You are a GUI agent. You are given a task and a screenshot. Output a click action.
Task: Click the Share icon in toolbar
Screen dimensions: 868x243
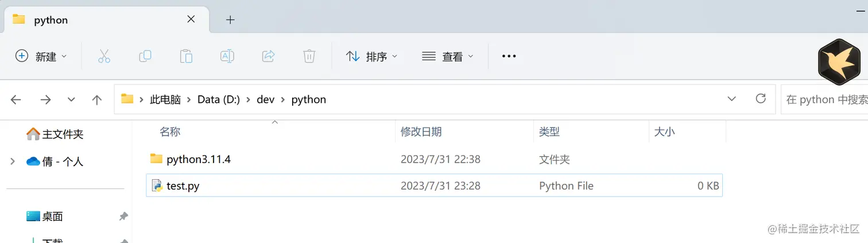[268, 56]
